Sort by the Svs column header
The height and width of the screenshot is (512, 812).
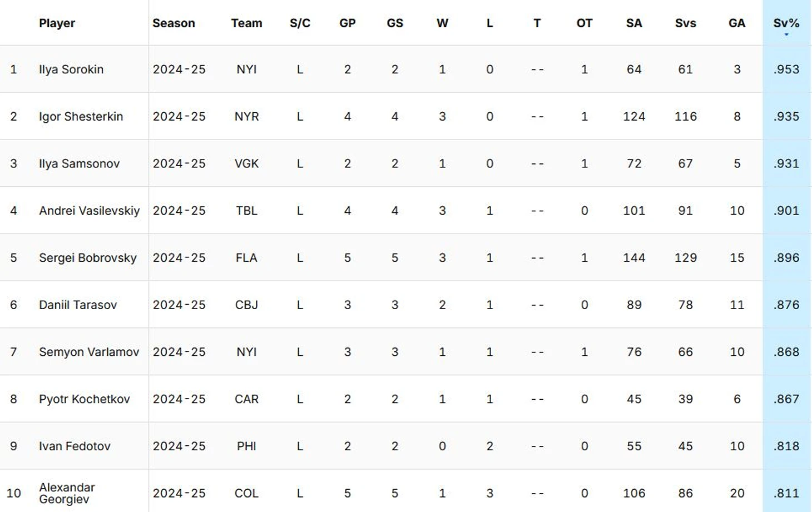(x=685, y=23)
